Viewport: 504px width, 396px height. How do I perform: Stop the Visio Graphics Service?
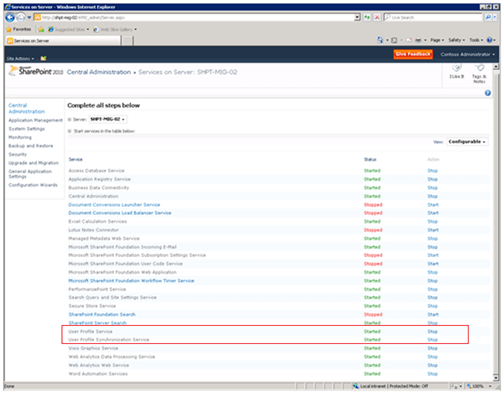(433, 348)
